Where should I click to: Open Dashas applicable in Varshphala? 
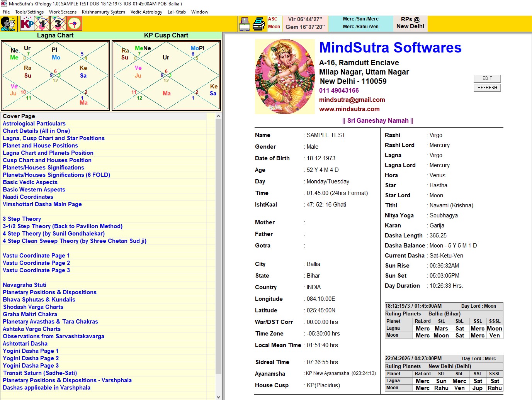(x=46, y=388)
